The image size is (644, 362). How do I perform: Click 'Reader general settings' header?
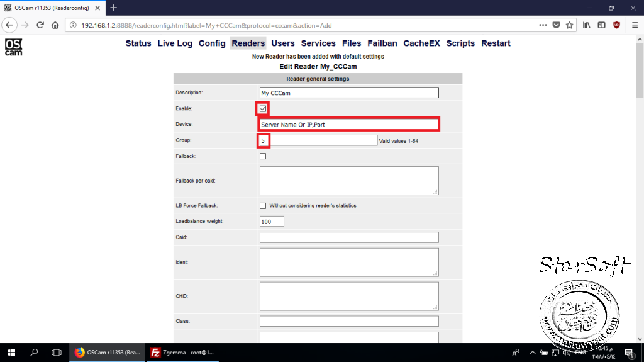pyautogui.click(x=318, y=79)
